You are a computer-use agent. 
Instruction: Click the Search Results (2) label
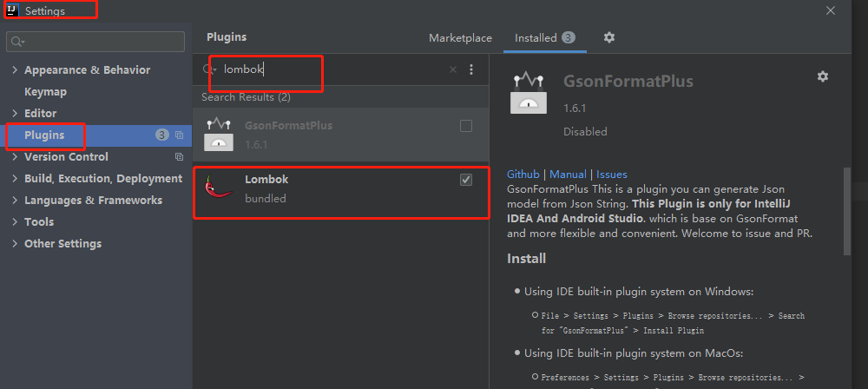(x=246, y=97)
